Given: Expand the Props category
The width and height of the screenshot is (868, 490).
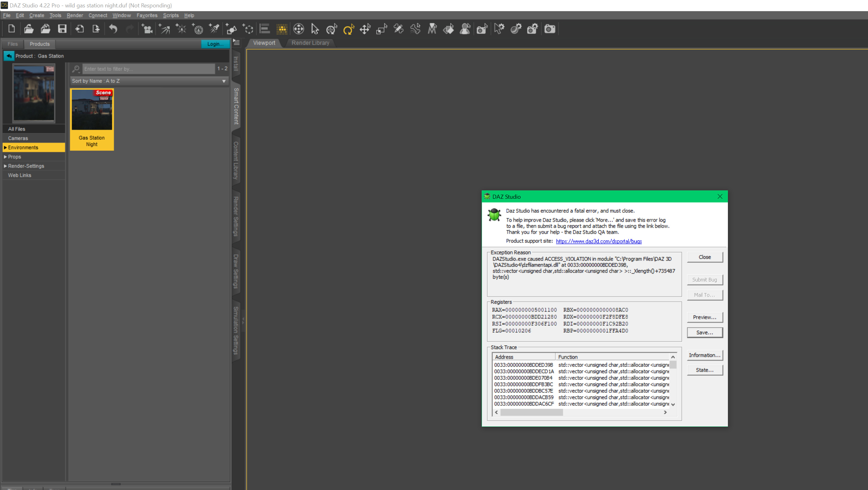Looking at the screenshot, I should click(5, 157).
